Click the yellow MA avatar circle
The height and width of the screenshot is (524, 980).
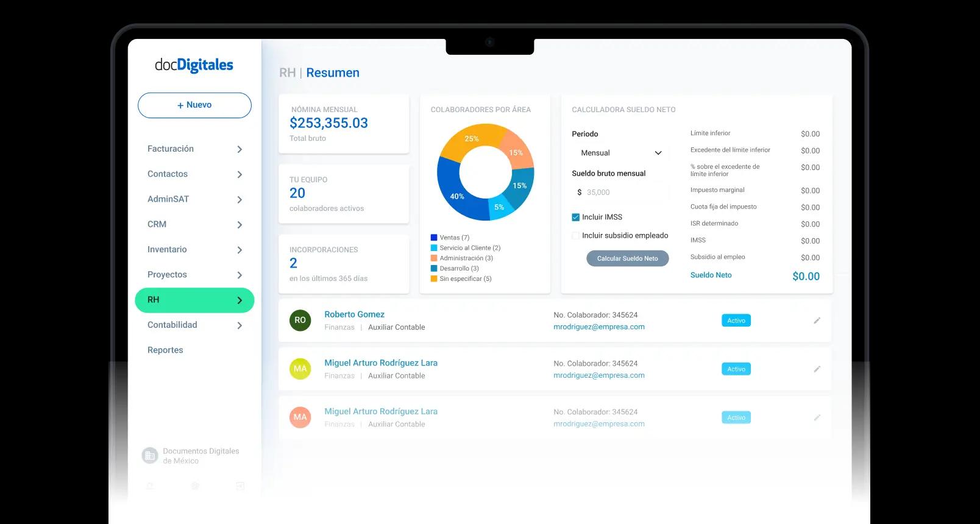(300, 369)
